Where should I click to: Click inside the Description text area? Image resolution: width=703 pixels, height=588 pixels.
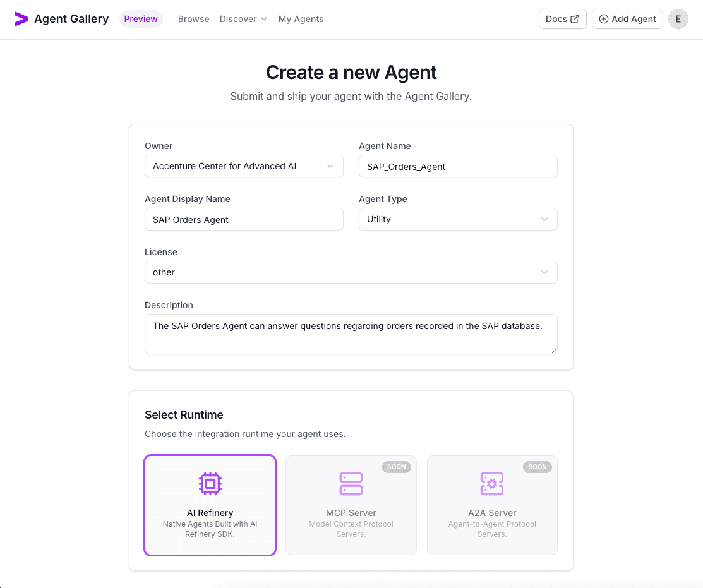coord(351,333)
